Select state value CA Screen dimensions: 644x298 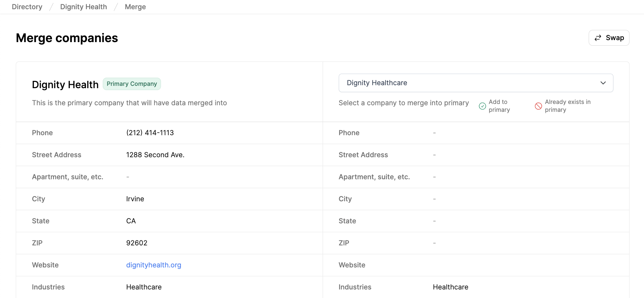(x=131, y=221)
